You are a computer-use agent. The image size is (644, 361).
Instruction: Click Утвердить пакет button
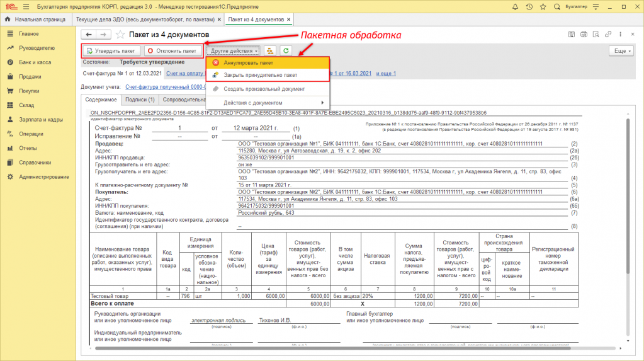point(111,50)
